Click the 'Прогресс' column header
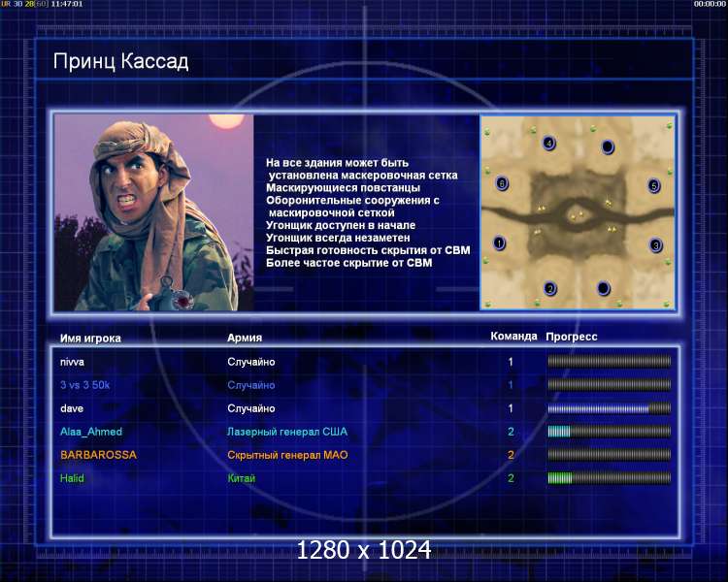The width and height of the screenshot is (728, 582). (572, 337)
